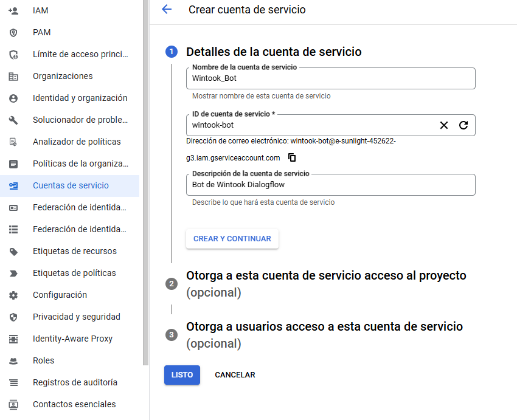Screen dimensions: 517x420
Task: Click the Configuración gear icon
Action: tap(13, 295)
